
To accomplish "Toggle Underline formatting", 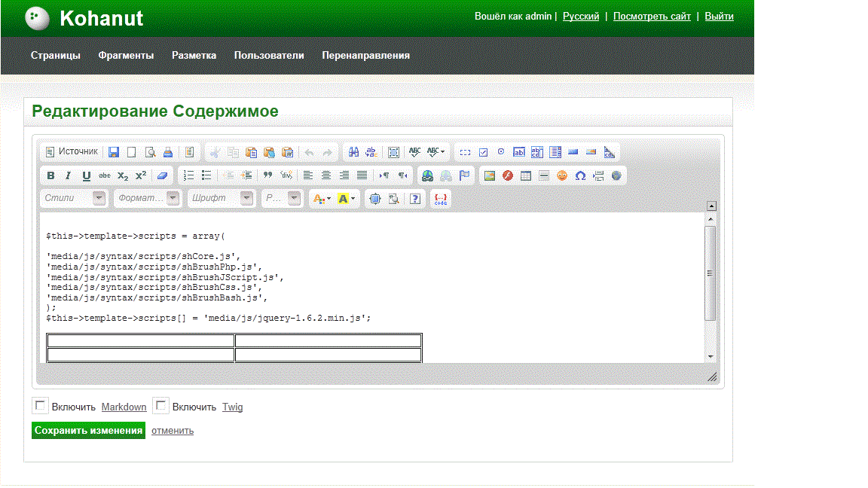I will click(87, 175).
